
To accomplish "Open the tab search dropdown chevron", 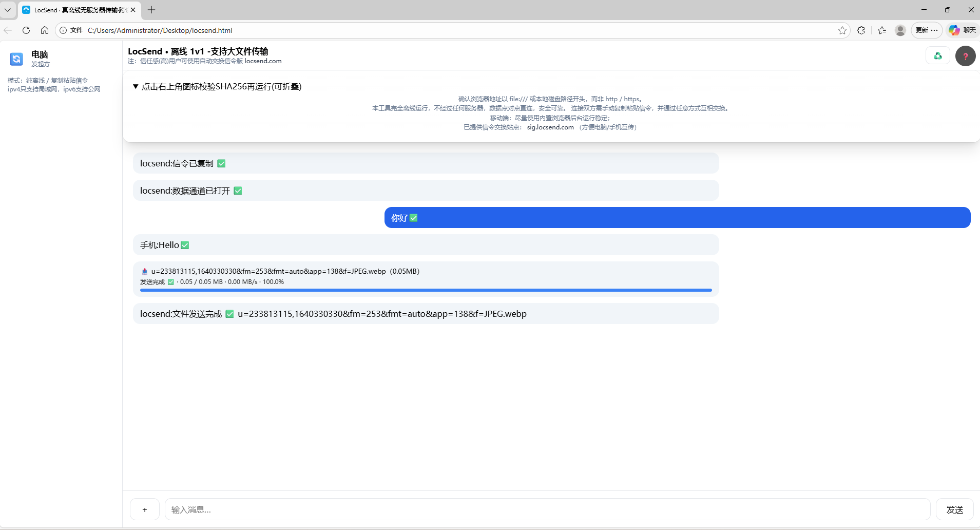I will [8, 10].
